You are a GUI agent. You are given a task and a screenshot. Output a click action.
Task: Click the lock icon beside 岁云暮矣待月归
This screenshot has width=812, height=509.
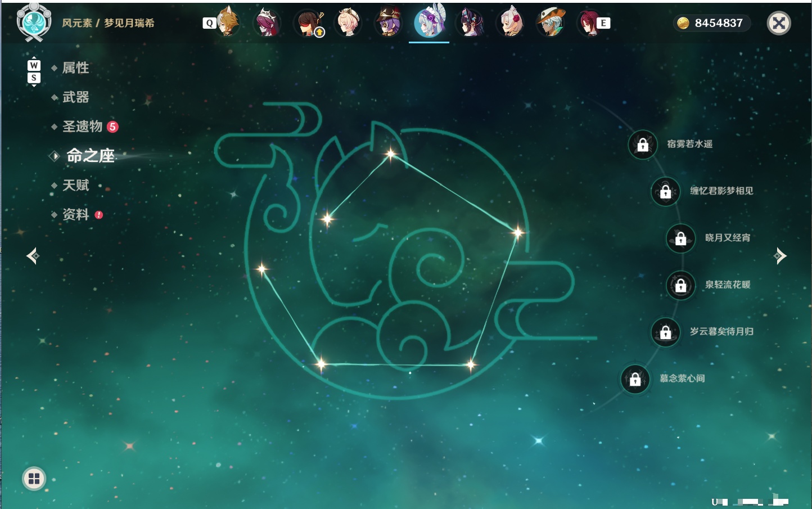point(666,332)
